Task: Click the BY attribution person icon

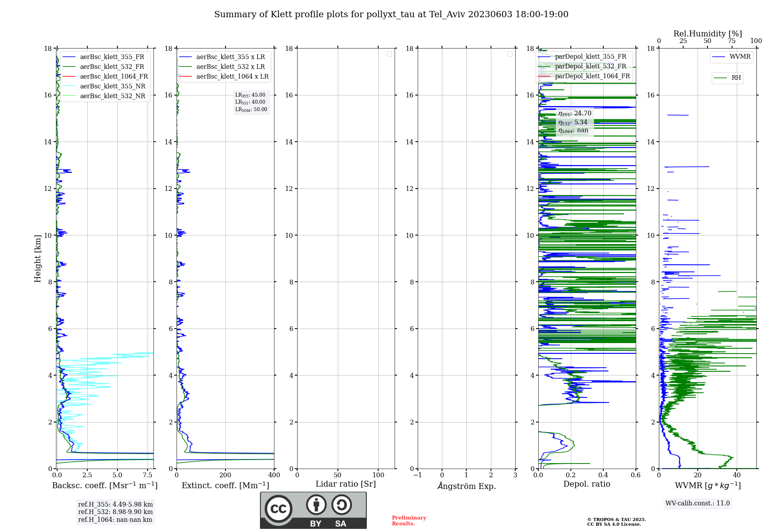Action: (316, 505)
